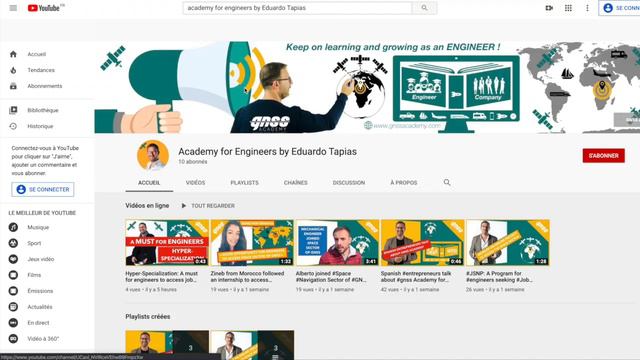640x360 pixels.
Task: Click the Historique clock icon
Action: point(13,126)
